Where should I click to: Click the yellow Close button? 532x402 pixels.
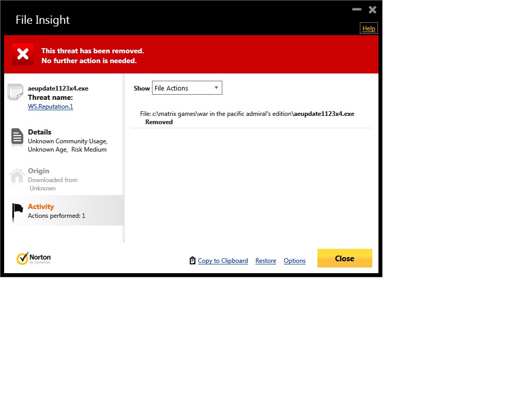tap(345, 258)
